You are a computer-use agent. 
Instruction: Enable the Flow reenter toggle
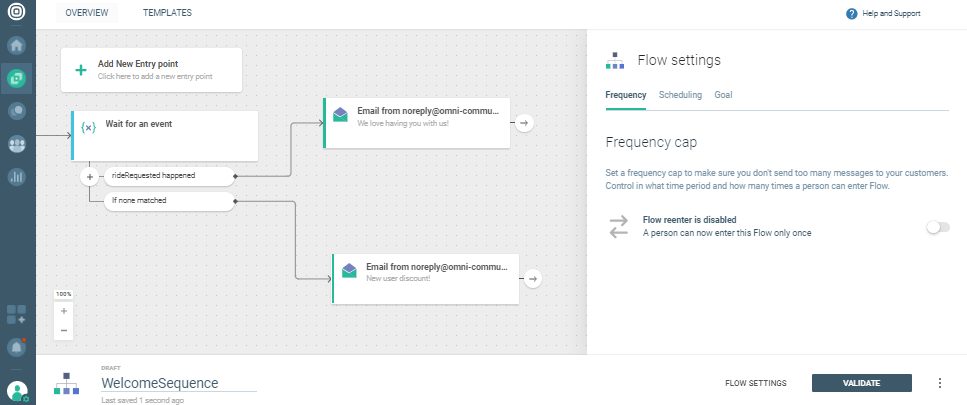pyautogui.click(x=937, y=228)
